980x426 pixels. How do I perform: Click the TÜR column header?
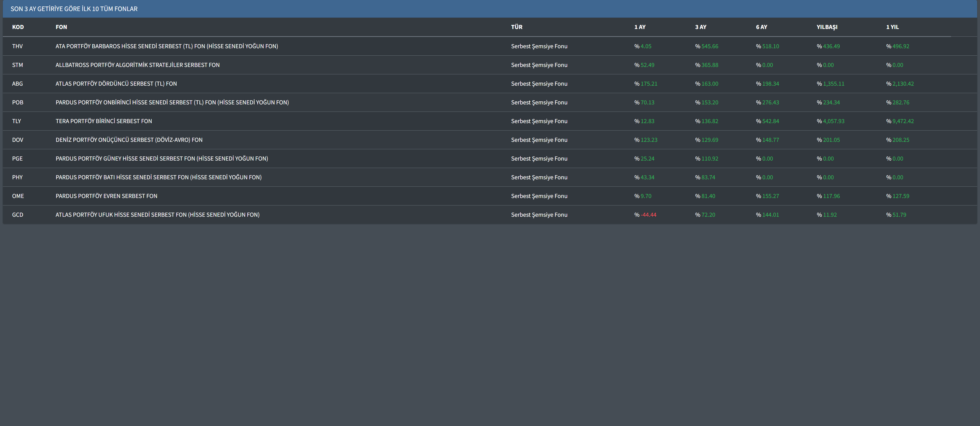(x=517, y=27)
